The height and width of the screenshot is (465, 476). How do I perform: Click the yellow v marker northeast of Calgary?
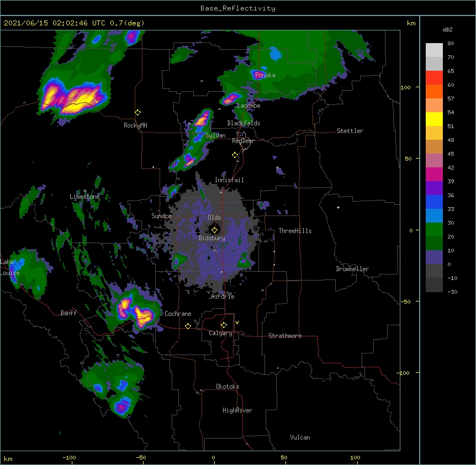[x=237, y=323]
